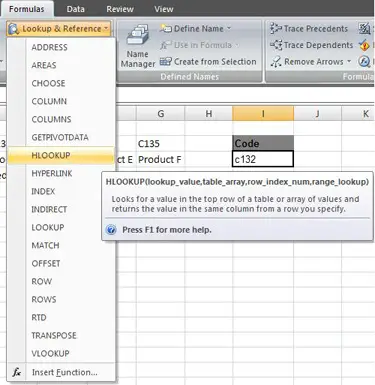Click the blue help icon in tooltip
375x385 pixels.
pyautogui.click(x=111, y=230)
